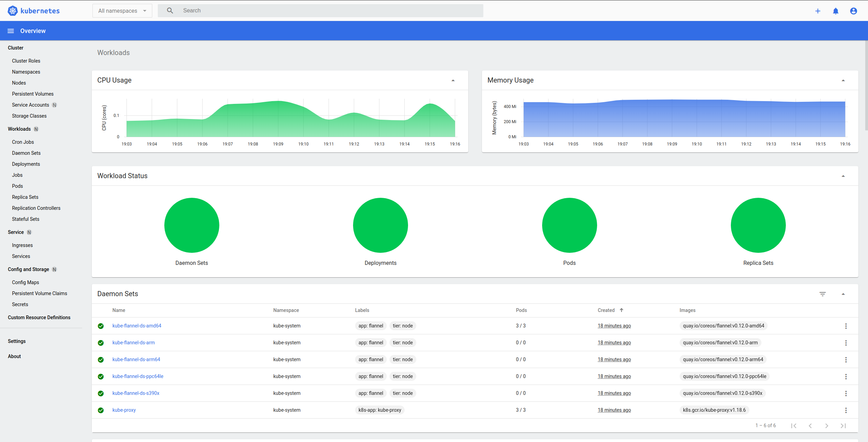Image resolution: width=868 pixels, height=442 pixels.
Task: Click the Daemon Sets filter icon
Action: point(823,294)
